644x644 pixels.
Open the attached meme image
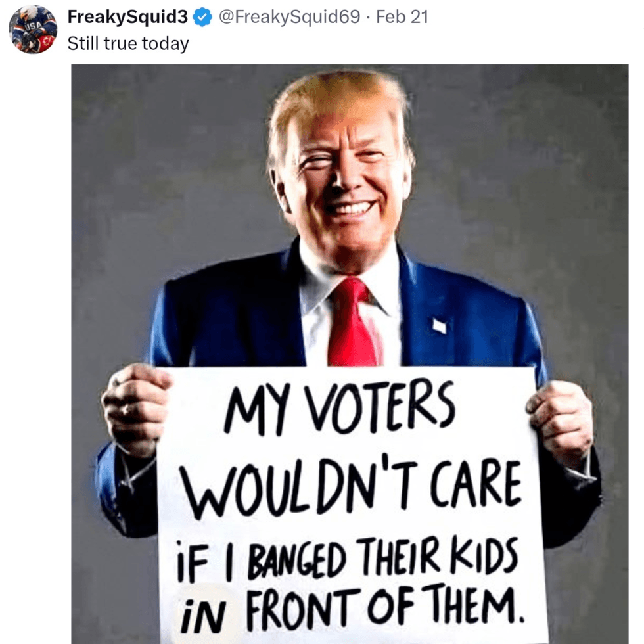click(350, 354)
